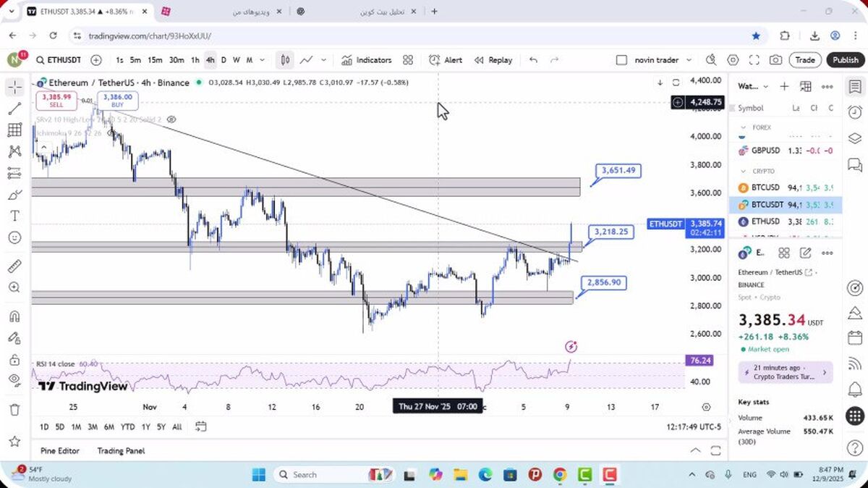Open the line chart style icon
868x488 pixels.
coord(307,60)
